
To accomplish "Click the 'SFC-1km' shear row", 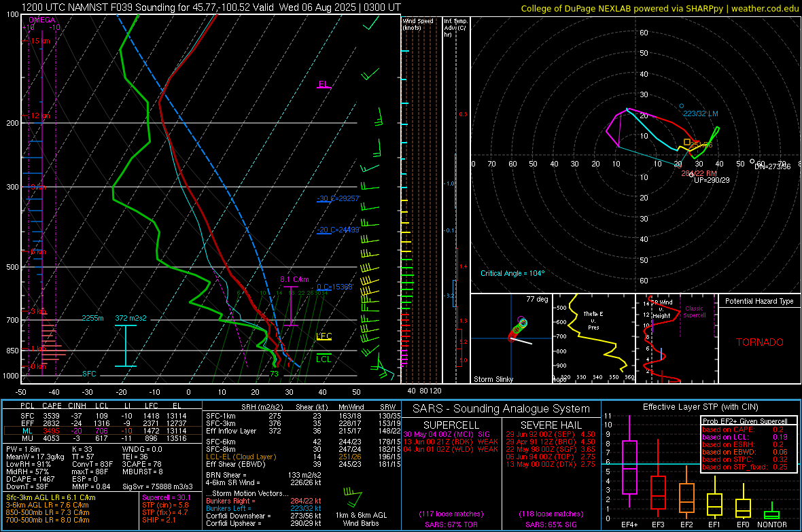I will (303, 416).
